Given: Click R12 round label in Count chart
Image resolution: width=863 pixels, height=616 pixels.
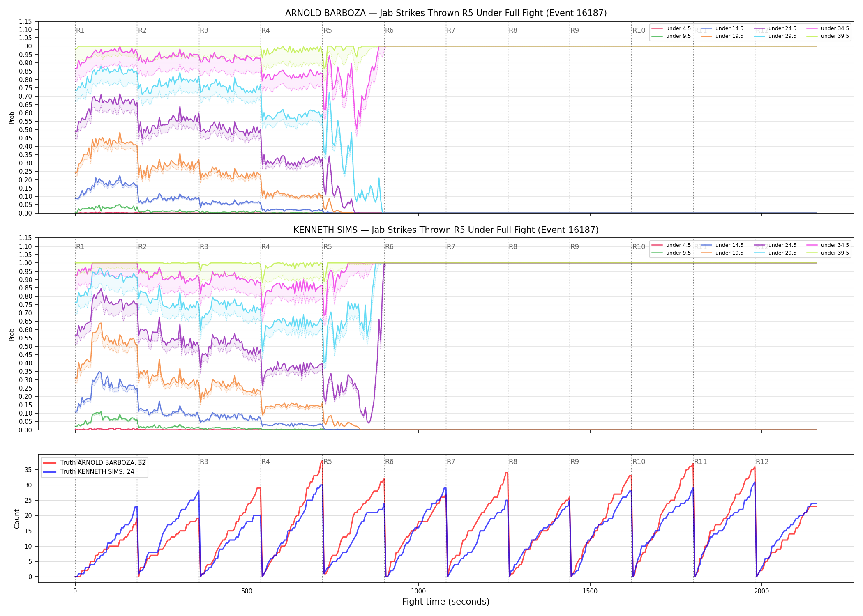Looking at the screenshot, I should (x=762, y=462).
